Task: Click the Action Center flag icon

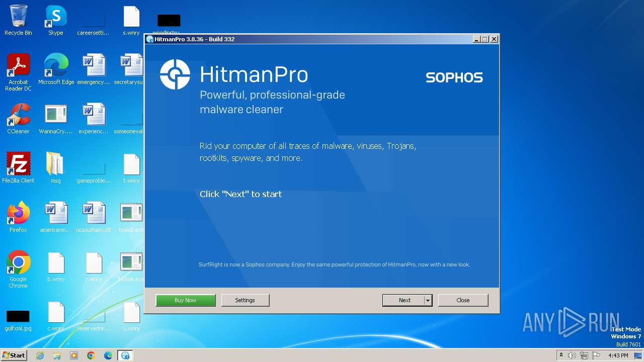Action: pyautogui.click(x=596, y=355)
